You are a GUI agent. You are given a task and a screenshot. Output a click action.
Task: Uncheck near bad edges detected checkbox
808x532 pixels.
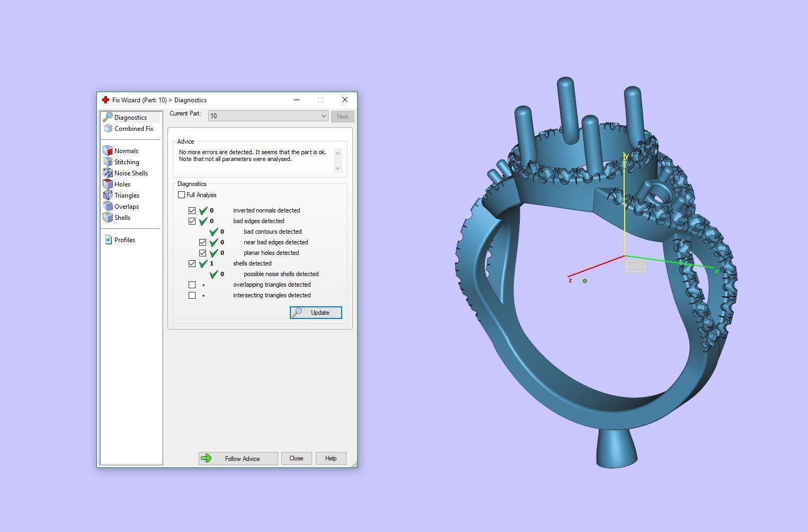click(x=203, y=242)
